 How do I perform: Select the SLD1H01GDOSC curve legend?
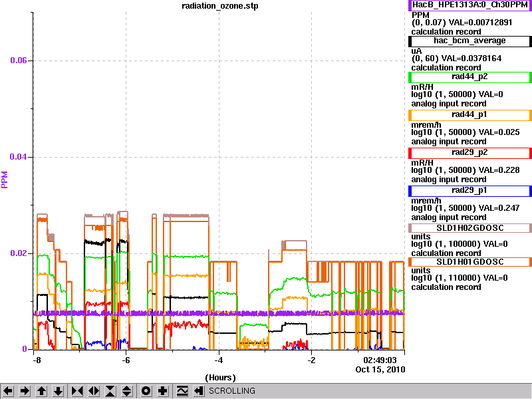pyautogui.click(x=470, y=262)
